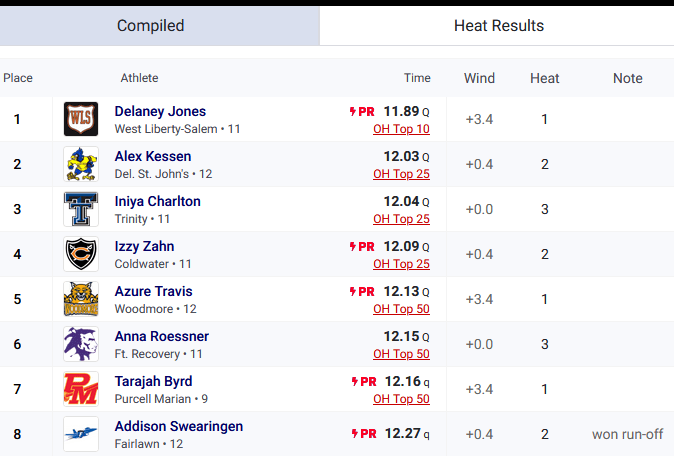674x456 pixels.
Task: Open Azure Travis athlete profile
Action: [153, 291]
